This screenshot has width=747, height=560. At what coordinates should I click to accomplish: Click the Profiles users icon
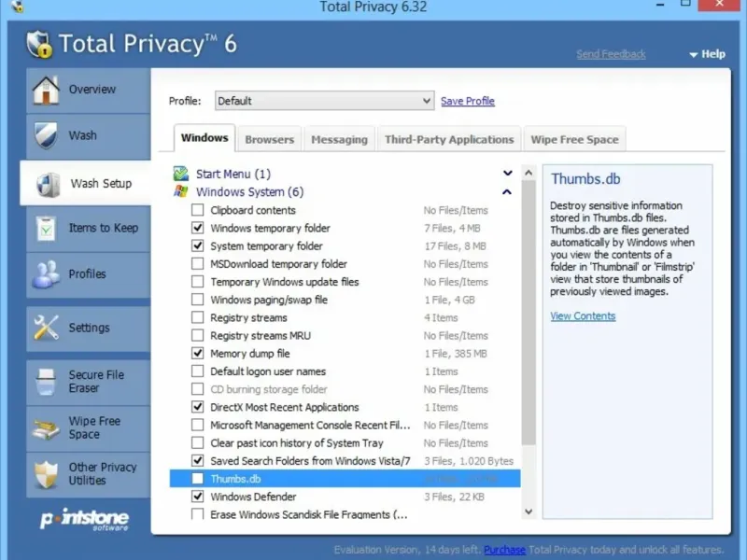click(x=46, y=274)
